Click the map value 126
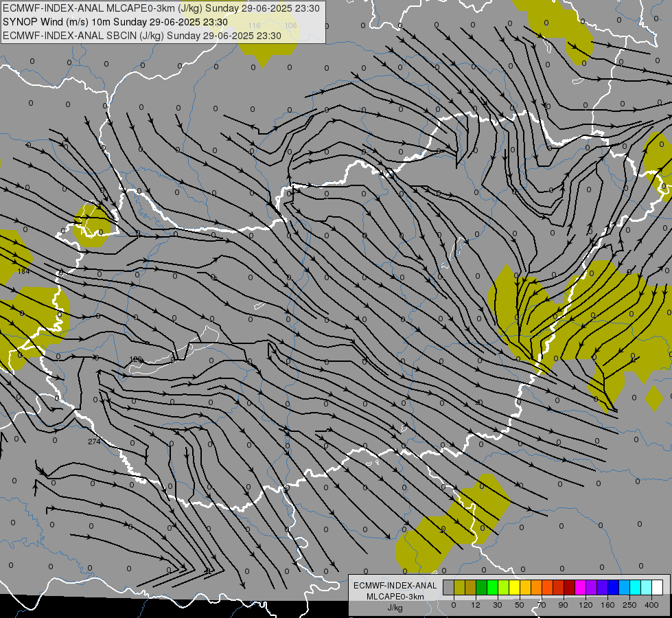The height and width of the screenshot is (618, 672). 135,359
